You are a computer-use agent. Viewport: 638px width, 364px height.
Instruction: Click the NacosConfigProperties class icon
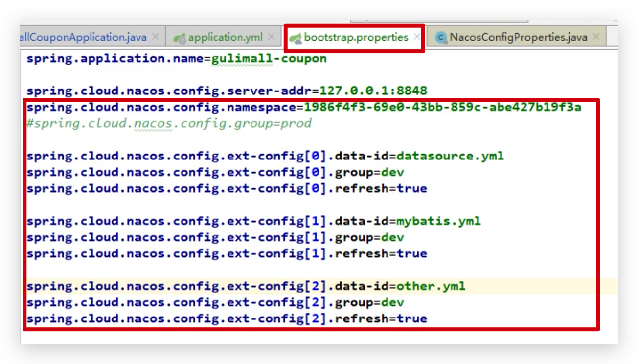click(x=441, y=38)
